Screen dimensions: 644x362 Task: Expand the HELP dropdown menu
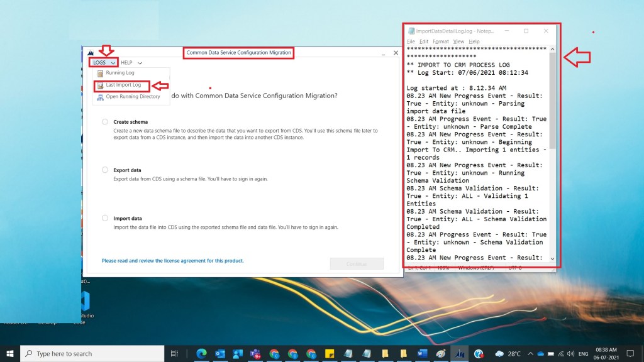tap(131, 63)
